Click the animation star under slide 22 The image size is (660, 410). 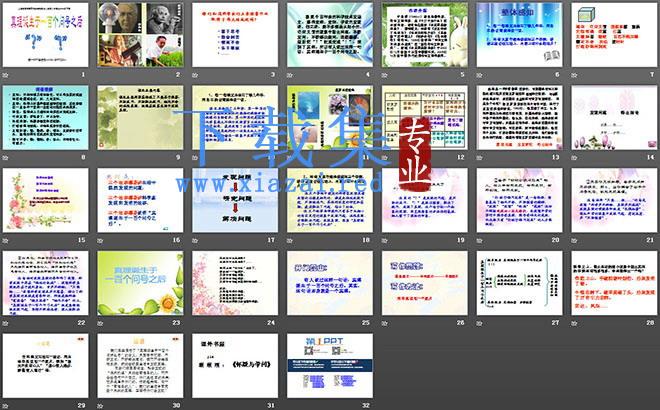tap(5, 323)
